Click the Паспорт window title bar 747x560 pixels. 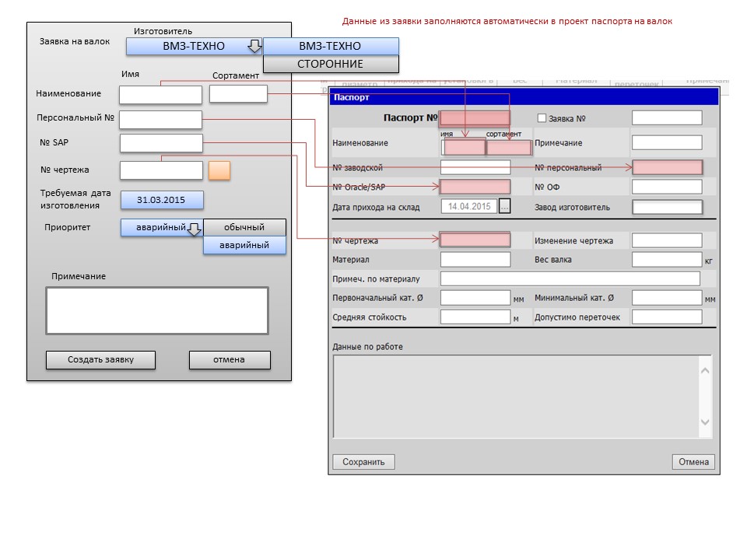pos(524,97)
